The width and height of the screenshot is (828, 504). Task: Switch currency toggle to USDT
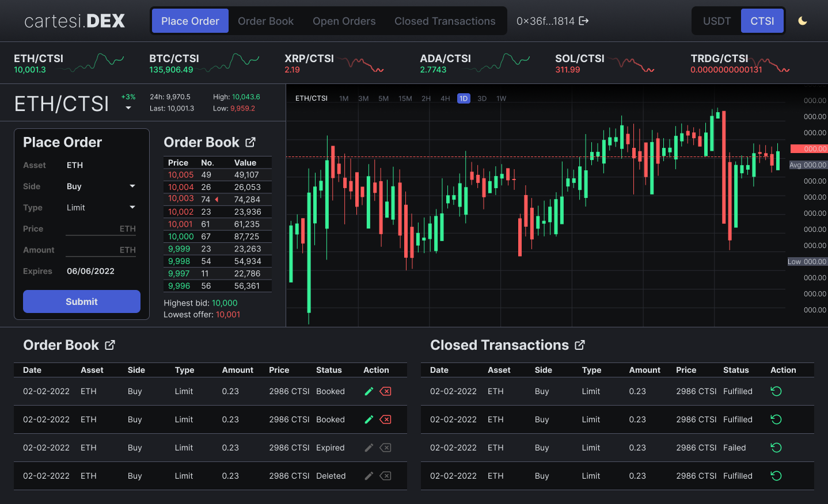[716, 21]
